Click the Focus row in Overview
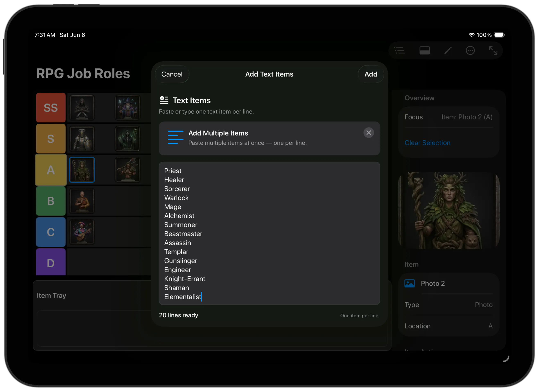The width and height of the screenshot is (539, 392). click(x=449, y=117)
